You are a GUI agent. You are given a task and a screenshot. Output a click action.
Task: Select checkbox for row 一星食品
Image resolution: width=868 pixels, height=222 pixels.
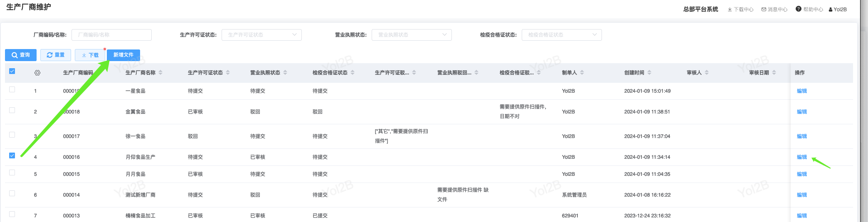tap(12, 89)
